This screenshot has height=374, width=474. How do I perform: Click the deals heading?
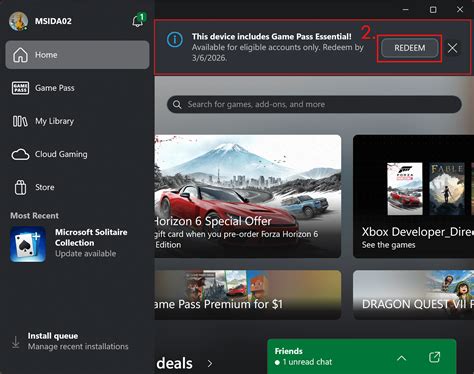pyautogui.click(x=174, y=363)
